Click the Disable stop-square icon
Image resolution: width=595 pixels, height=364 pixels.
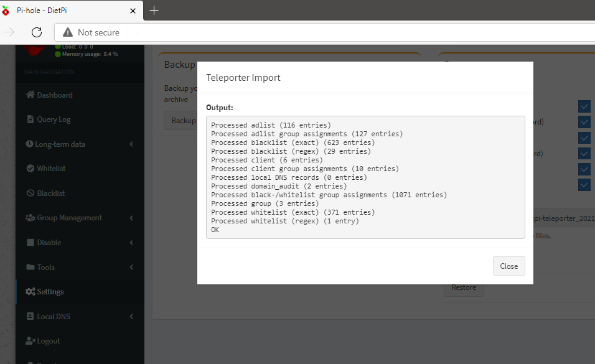point(30,242)
